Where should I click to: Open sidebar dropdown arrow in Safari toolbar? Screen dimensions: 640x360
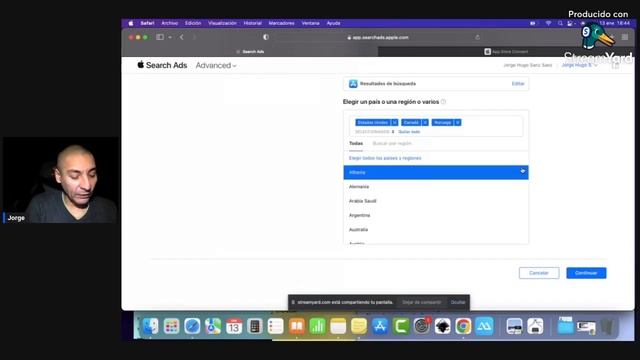[170, 37]
